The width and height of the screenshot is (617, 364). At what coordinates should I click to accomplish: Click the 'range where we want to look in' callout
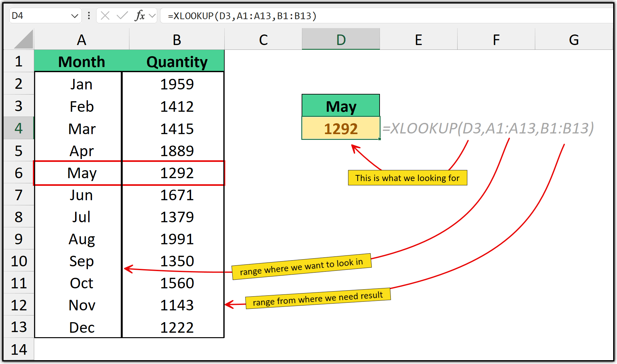(302, 267)
